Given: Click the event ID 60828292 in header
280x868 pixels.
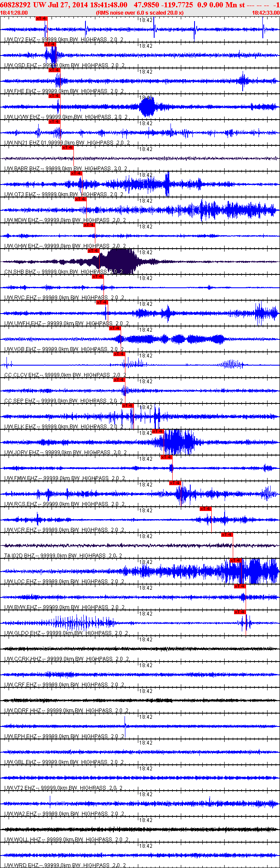Looking at the screenshot, I should [x=15, y=5].
